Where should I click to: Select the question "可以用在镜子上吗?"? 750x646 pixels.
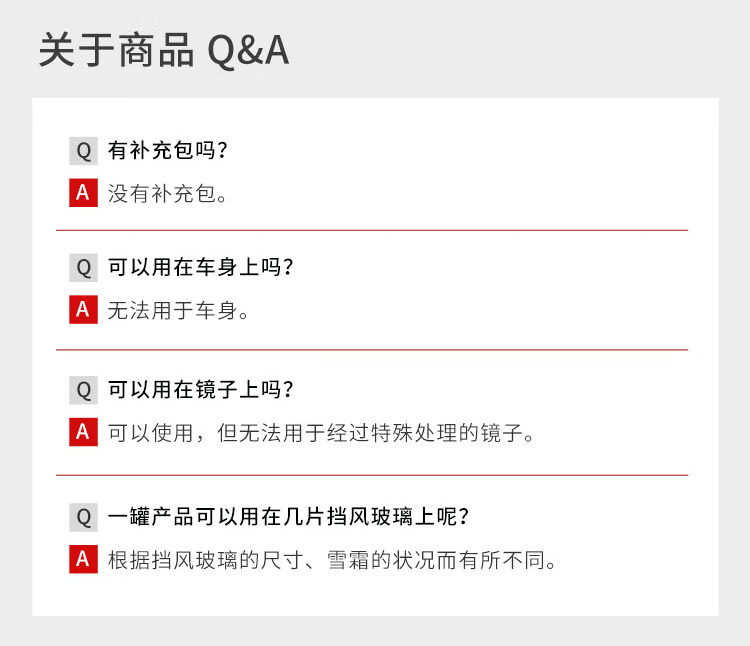pyautogui.click(x=201, y=389)
